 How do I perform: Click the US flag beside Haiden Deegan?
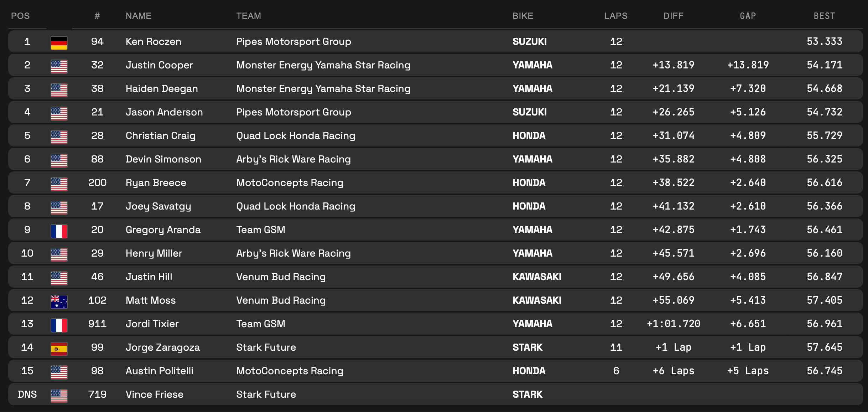click(x=59, y=90)
